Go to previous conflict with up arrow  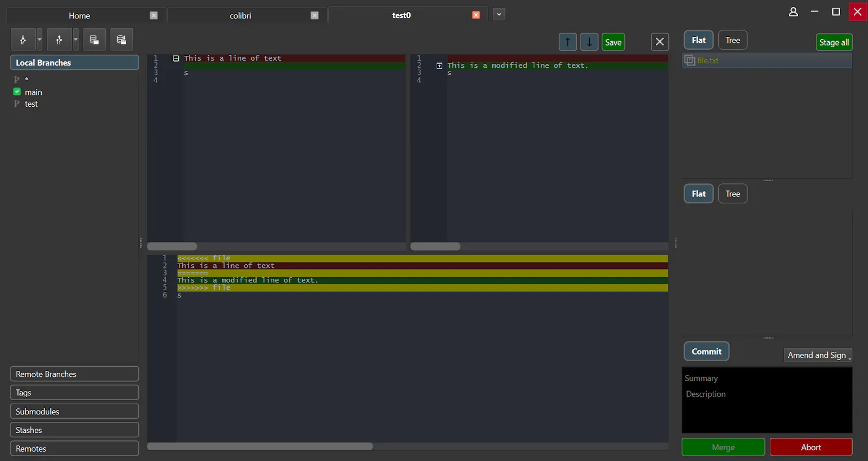567,42
